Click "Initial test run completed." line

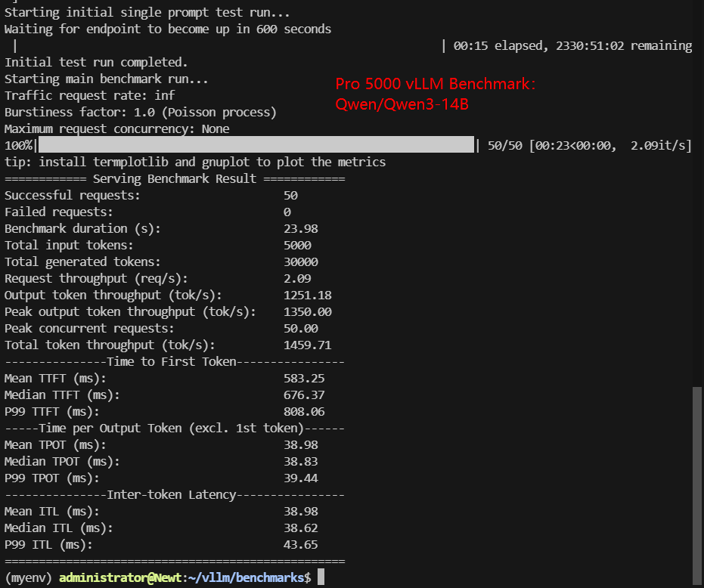[x=96, y=62]
